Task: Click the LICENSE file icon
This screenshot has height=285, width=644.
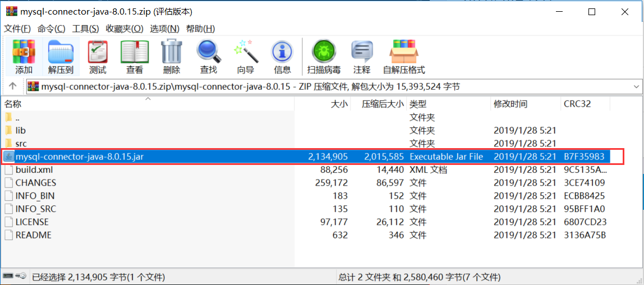Action: [8, 222]
